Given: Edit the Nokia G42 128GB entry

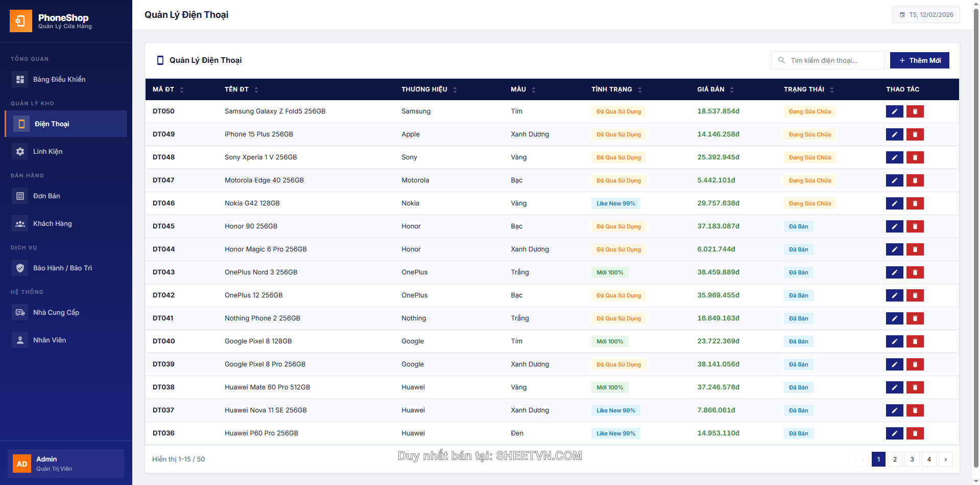Looking at the screenshot, I should (894, 203).
